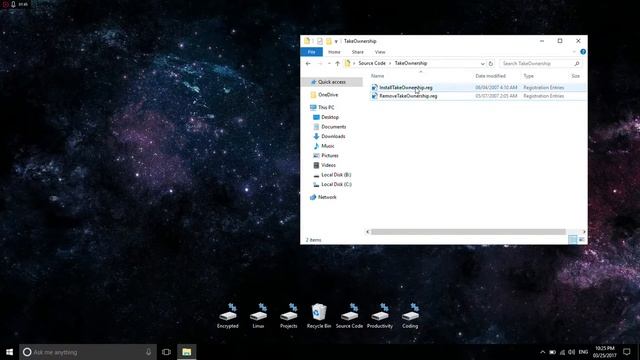Select the Productivity desktop shortcut
The height and width of the screenshot is (360, 640).
[x=380, y=316]
